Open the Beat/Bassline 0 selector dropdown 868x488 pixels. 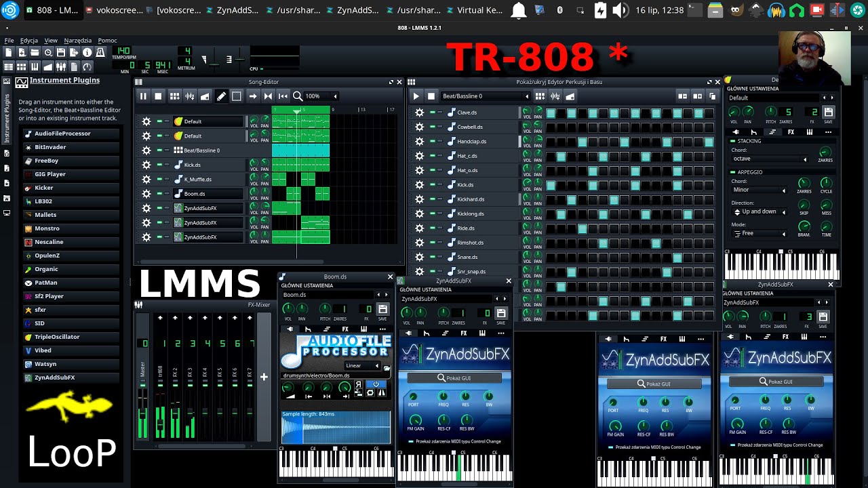pos(485,96)
